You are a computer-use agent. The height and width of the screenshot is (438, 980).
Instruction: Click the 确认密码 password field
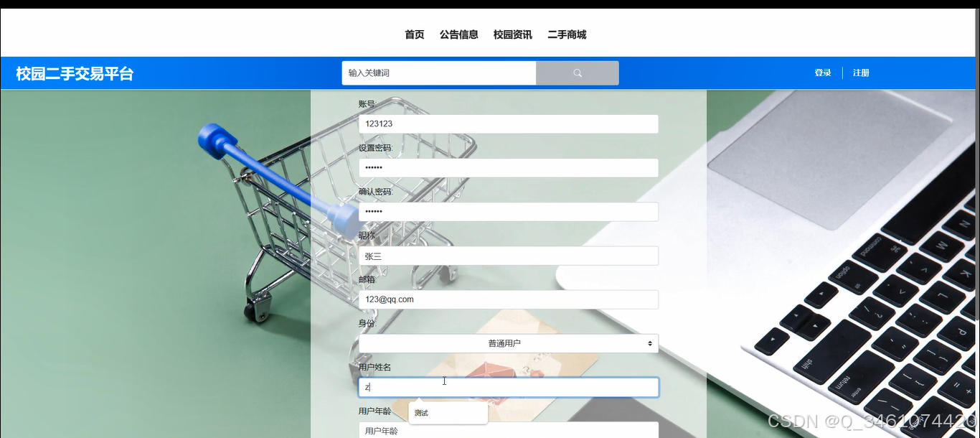click(x=509, y=212)
